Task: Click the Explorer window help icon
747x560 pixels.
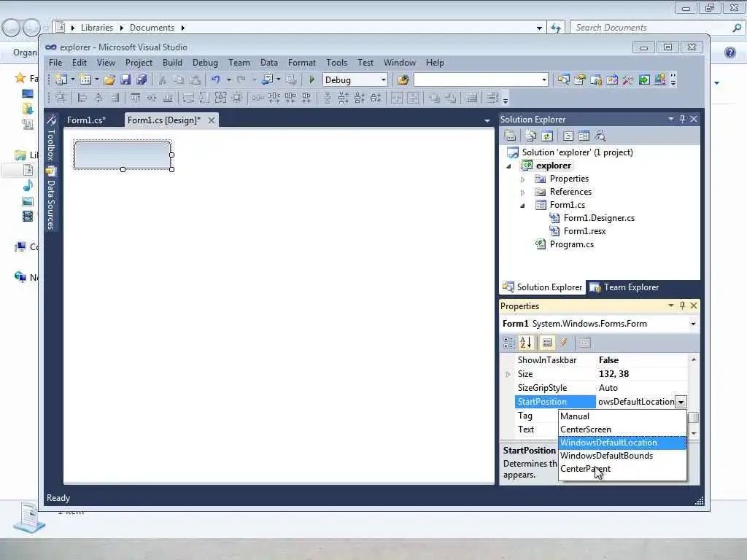Action: click(x=729, y=52)
